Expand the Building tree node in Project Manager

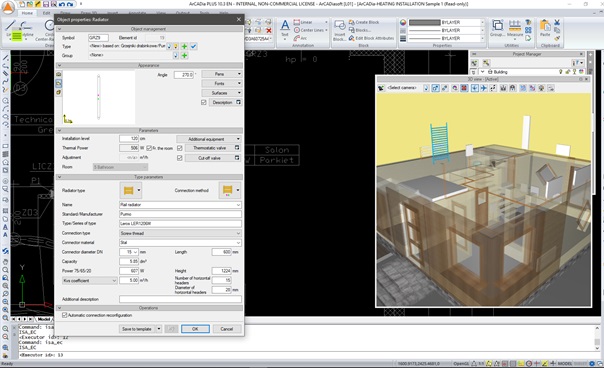point(483,72)
